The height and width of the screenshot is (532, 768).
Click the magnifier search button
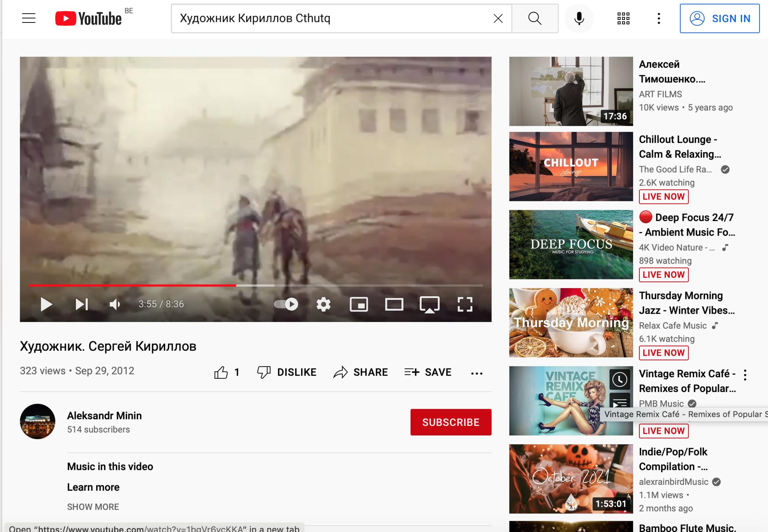[x=535, y=18]
